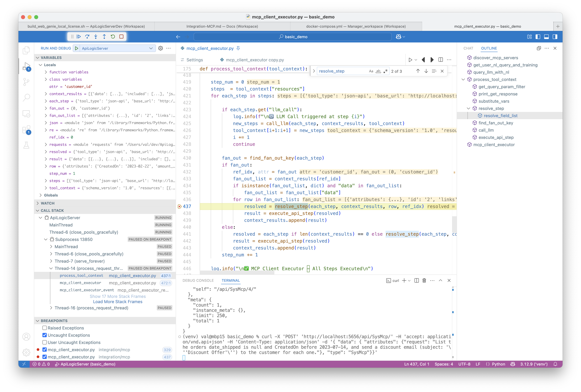Collapse process_tool_context in the outline
Viewport: 581px width, 392px height.
463,79
